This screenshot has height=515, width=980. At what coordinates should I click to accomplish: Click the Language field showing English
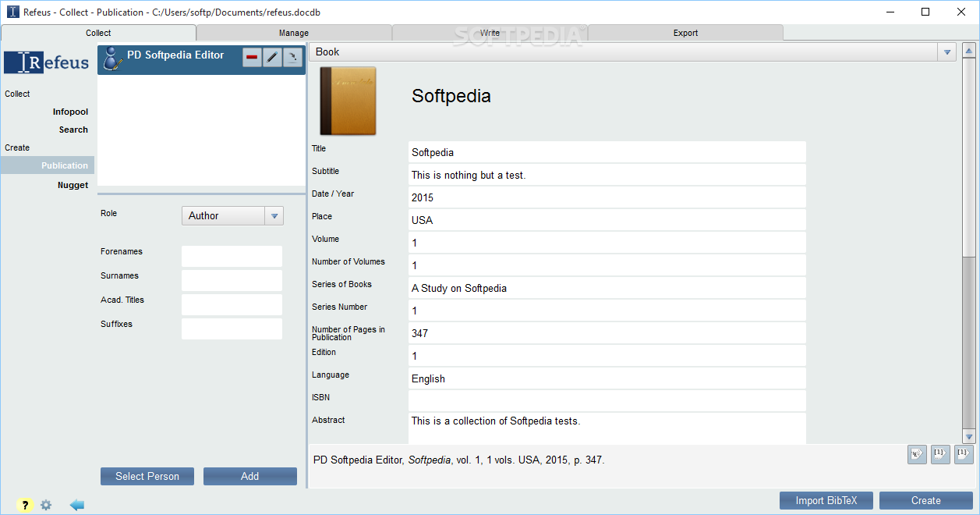click(x=607, y=378)
